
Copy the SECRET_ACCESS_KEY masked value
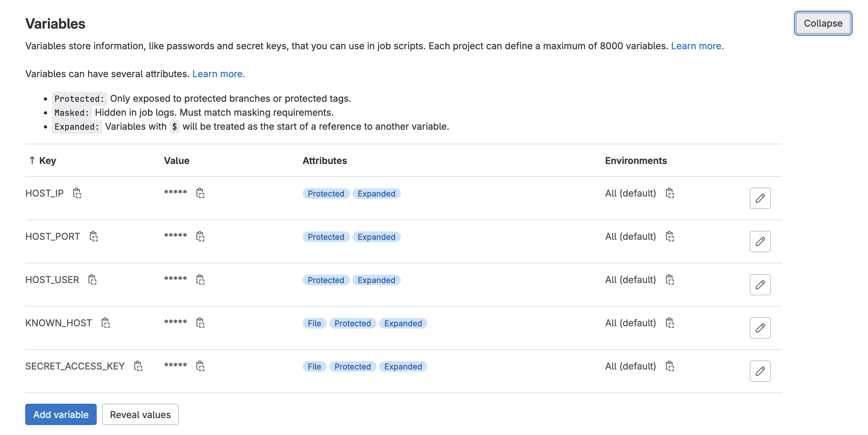pyautogui.click(x=200, y=366)
